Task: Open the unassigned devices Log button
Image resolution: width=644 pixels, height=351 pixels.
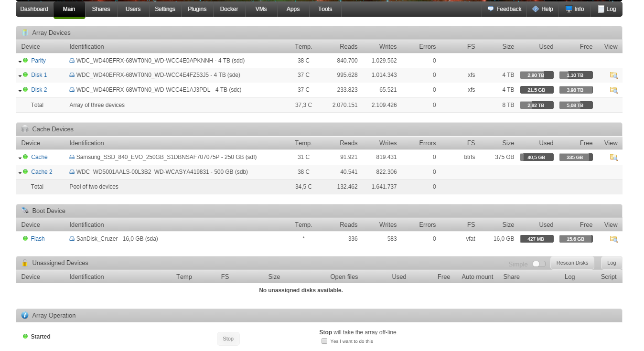Action: (612, 263)
